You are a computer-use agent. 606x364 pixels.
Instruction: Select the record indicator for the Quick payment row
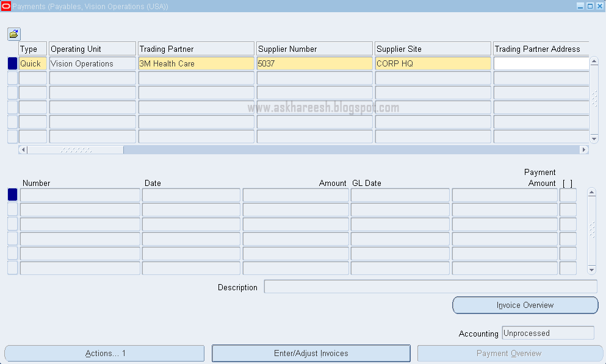(x=12, y=63)
